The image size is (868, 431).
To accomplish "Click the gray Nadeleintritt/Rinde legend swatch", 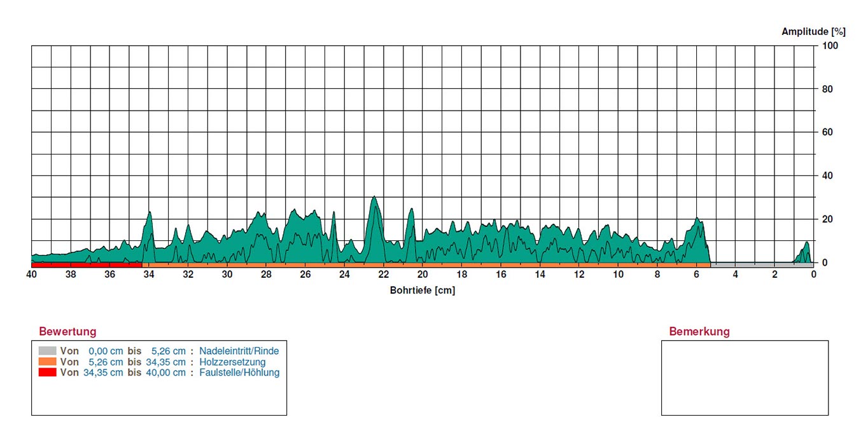I will [x=47, y=351].
